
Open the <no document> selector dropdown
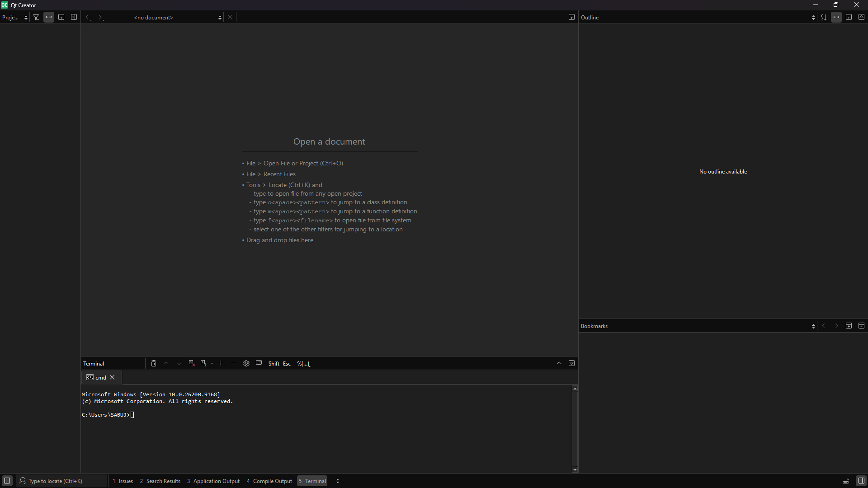[177, 17]
